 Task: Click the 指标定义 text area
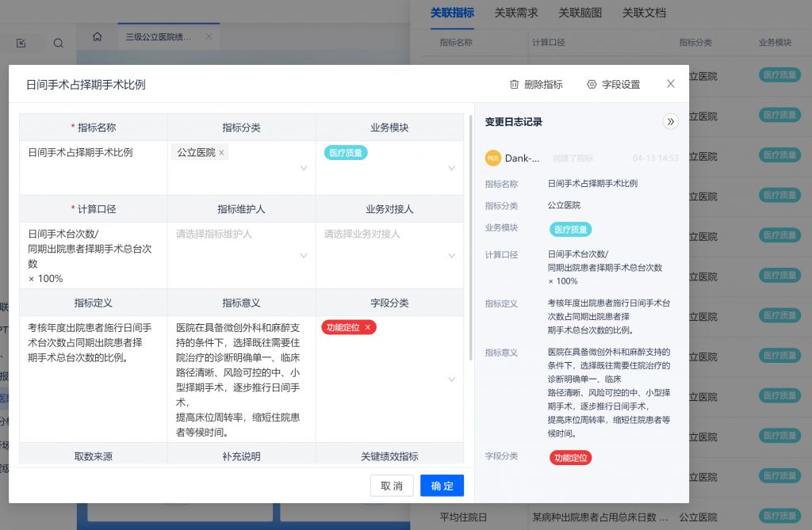point(94,379)
